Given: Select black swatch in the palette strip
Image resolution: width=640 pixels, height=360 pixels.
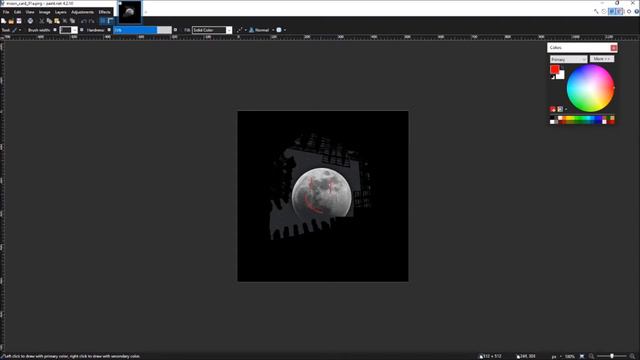Looking at the screenshot, I should pos(552,118).
